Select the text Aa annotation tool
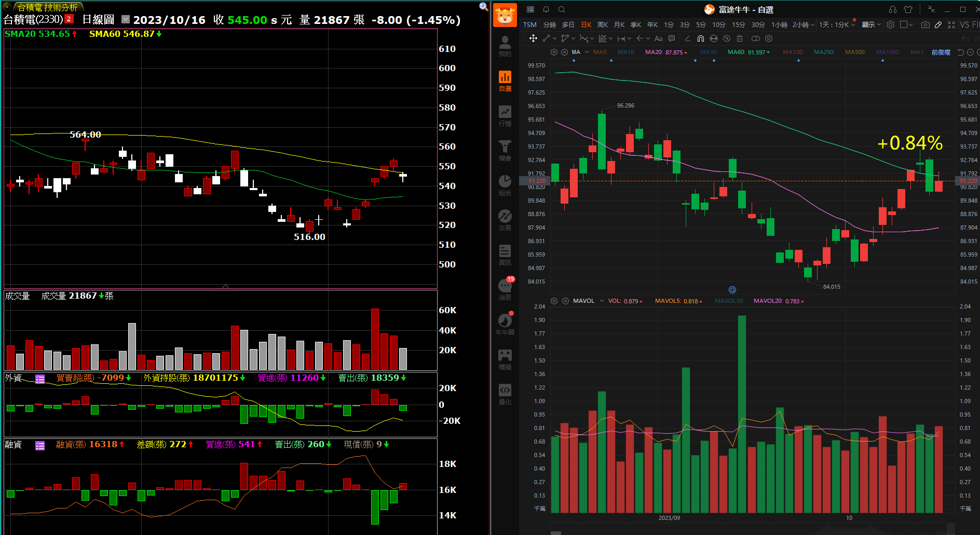Viewport: 980px width, 535px height. 659,38
